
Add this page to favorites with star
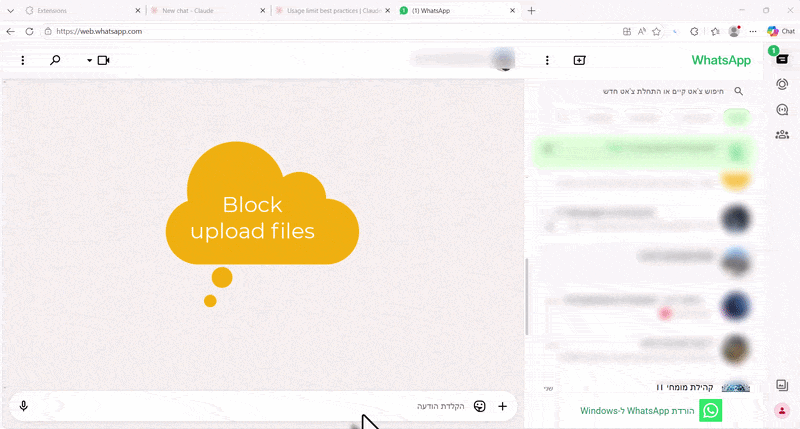click(x=657, y=32)
